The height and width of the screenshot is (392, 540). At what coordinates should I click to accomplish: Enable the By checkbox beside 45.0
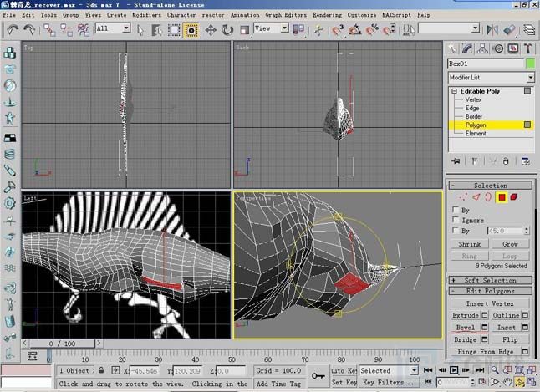456,230
